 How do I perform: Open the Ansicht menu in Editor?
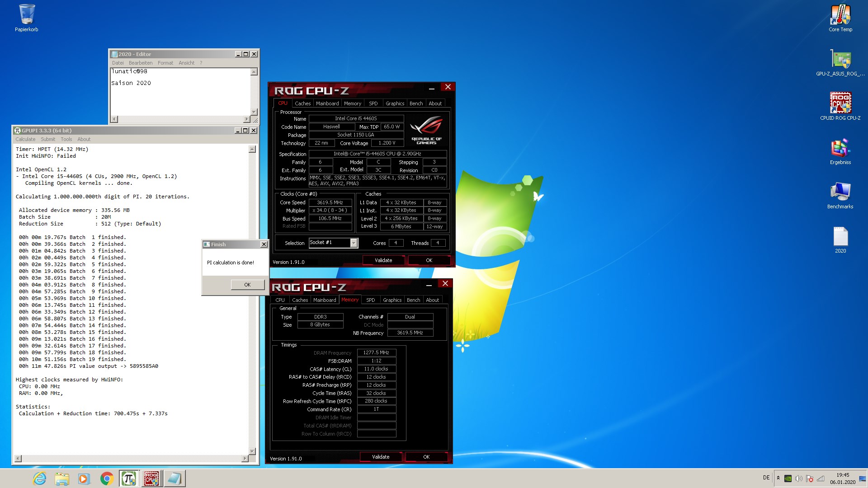pos(187,63)
